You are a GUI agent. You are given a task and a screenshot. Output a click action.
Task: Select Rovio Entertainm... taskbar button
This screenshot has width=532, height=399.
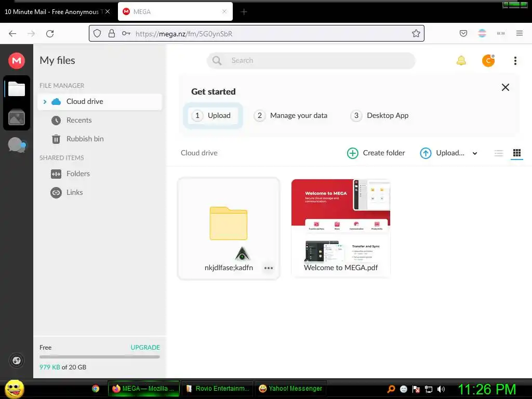click(x=218, y=389)
